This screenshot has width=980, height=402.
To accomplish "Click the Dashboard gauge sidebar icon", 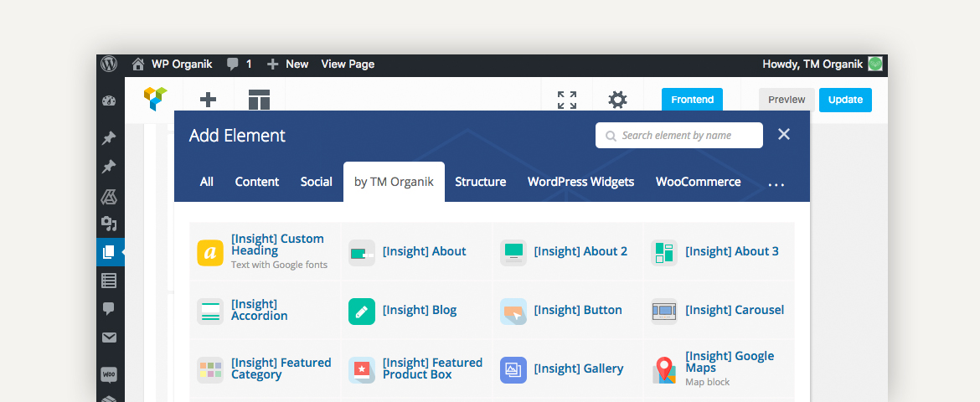I will click(109, 101).
